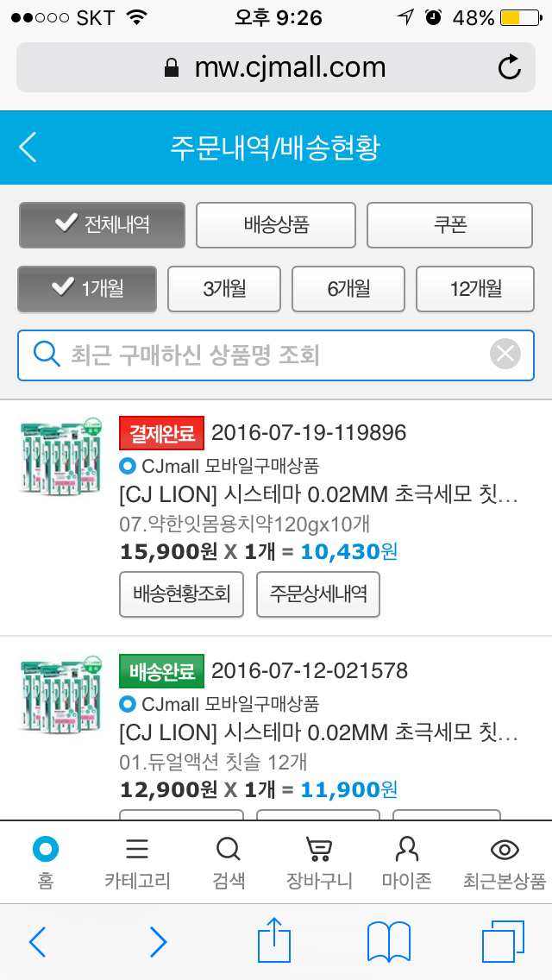Clear the product search field with X
The height and width of the screenshot is (980, 552).
click(x=505, y=354)
